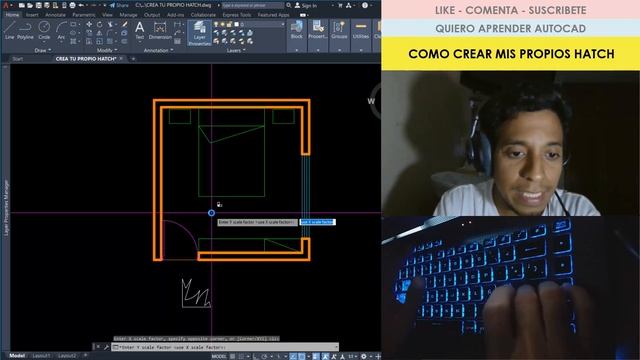This screenshot has width=640, height=360.
Task: Open the workspace settings gear in status bar
Action: click(x=363, y=356)
